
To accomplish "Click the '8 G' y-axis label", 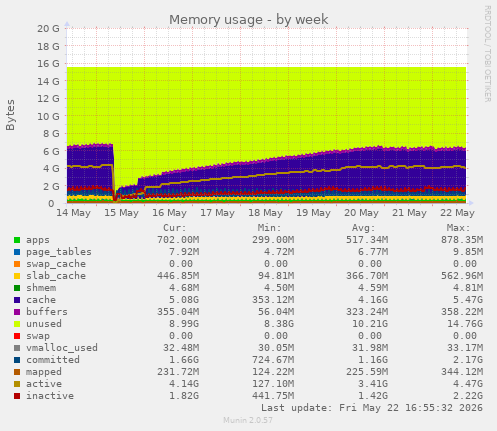I will click(51, 134).
